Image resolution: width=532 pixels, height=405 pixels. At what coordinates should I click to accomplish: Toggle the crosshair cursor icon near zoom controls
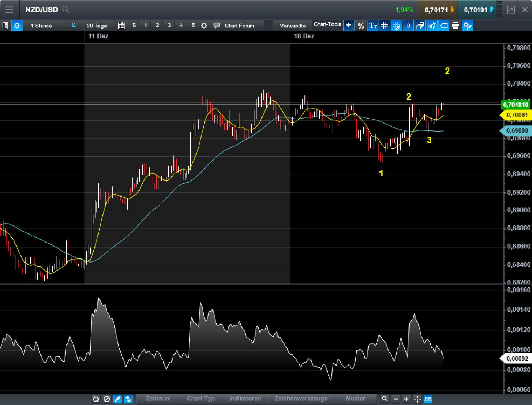coord(417,399)
